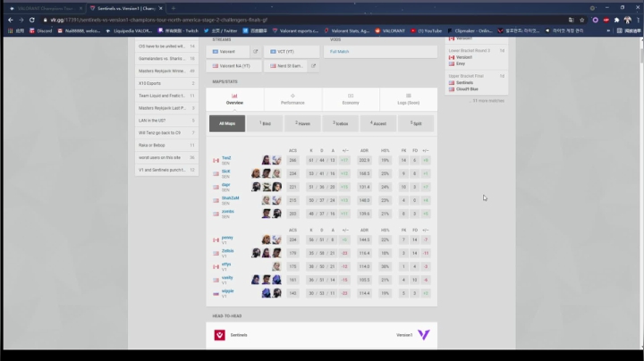Open the browser extensions puzzle icon
The width and height of the screenshot is (644, 361).
click(x=616, y=20)
